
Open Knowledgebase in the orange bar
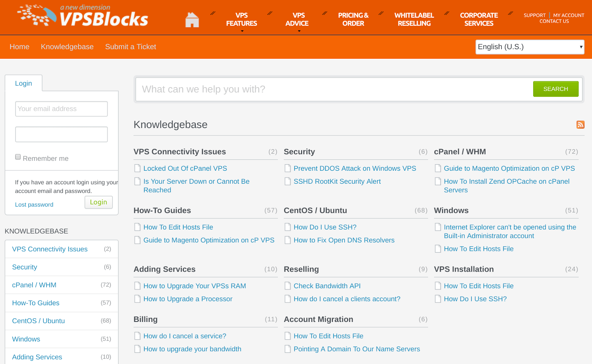pos(67,47)
